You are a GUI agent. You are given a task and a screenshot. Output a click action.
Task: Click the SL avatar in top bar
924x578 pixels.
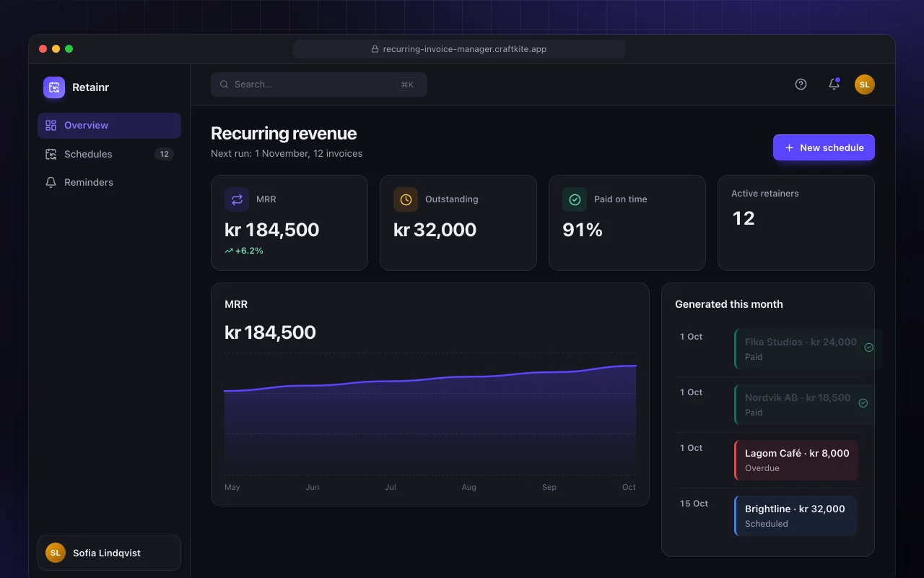(x=865, y=85)
